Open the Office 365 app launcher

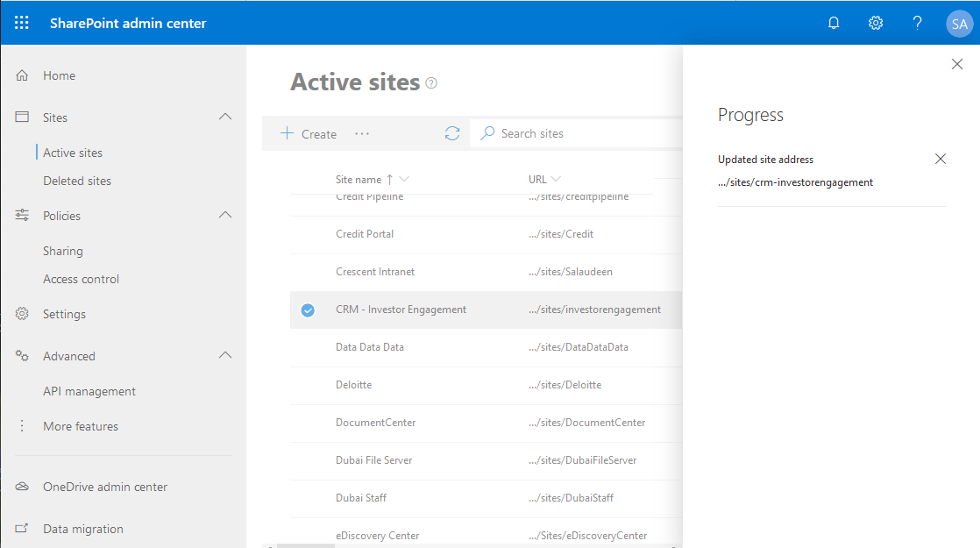pos(21,23)
